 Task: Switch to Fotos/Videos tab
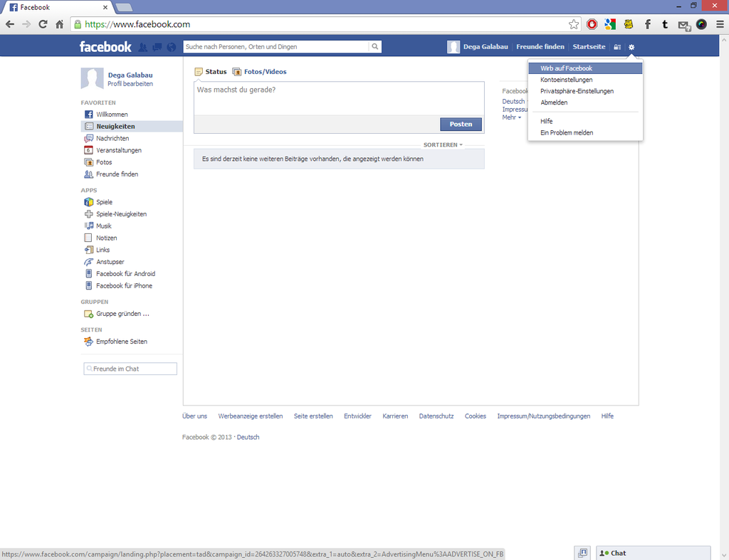259,72
